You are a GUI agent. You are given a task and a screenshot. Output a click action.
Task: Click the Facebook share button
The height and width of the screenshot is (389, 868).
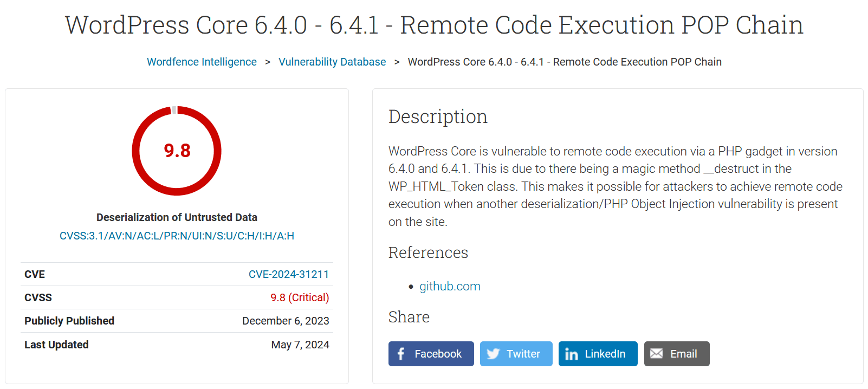coord(431,354)
